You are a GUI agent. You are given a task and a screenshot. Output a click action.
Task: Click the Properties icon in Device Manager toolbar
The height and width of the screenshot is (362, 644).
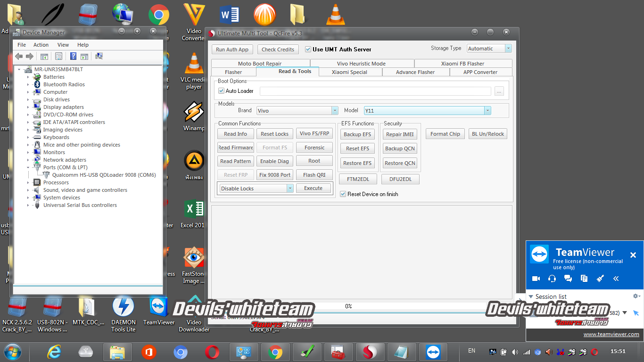tap(58, 56)
